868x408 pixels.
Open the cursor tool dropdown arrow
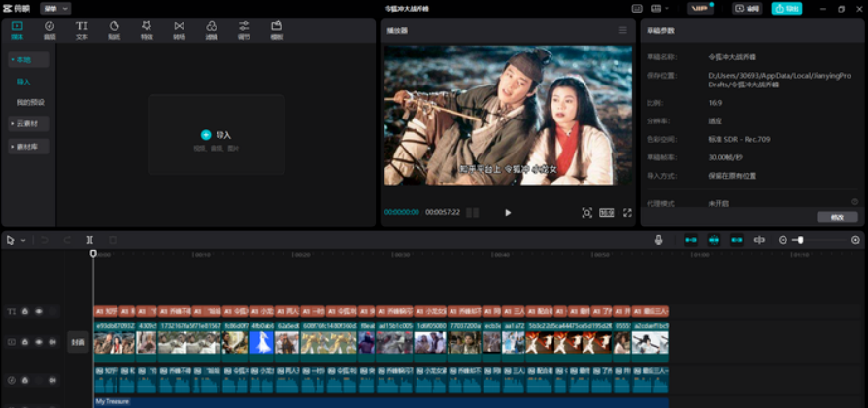(x=23, y=240)
